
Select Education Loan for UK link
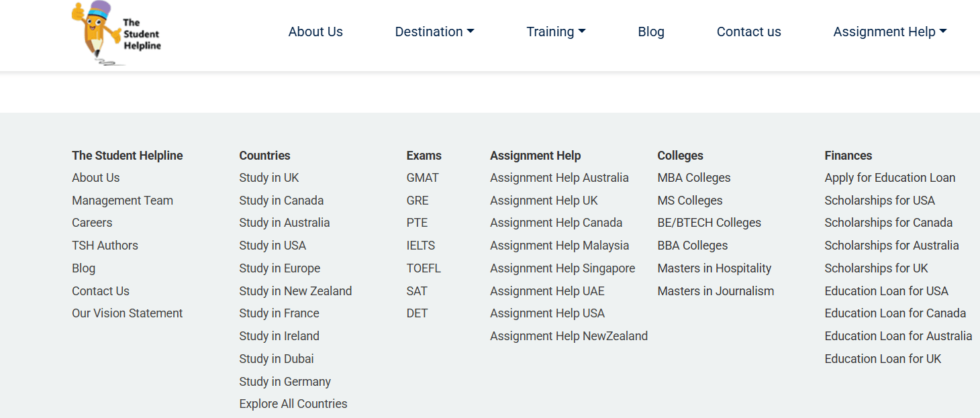[x=883, y=359]
